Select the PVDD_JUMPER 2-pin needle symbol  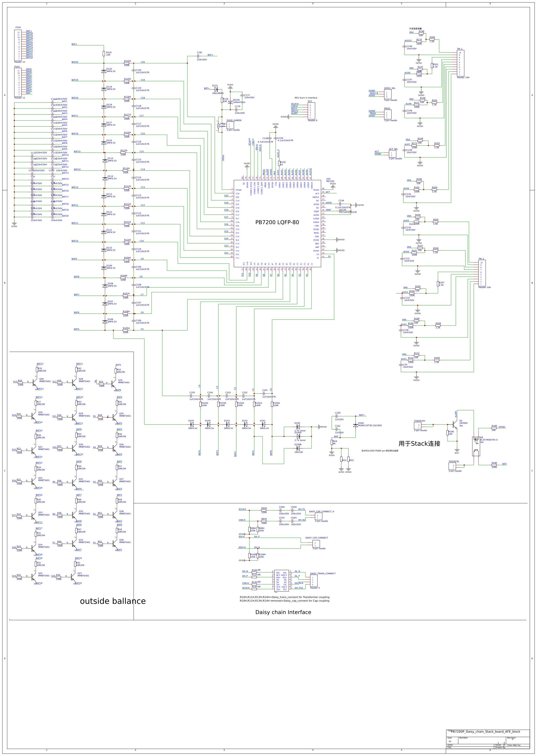point(230,125)
